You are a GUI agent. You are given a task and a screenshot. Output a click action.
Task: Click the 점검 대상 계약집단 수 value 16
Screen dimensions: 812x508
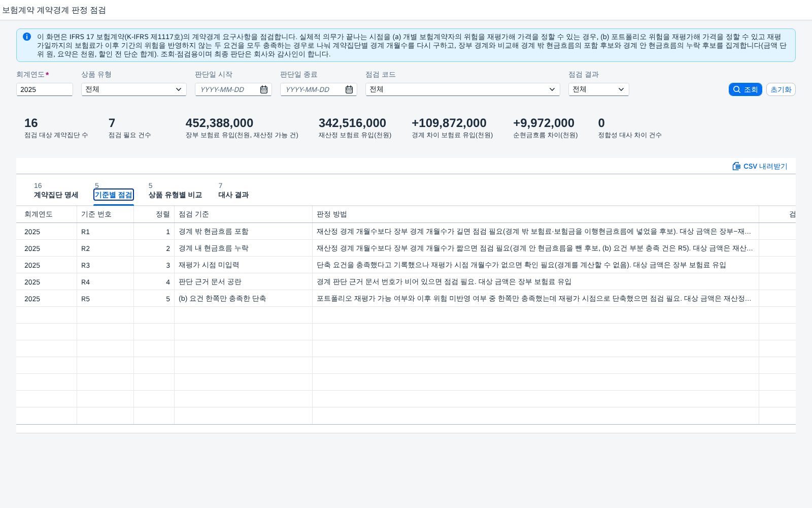(31, 123)
